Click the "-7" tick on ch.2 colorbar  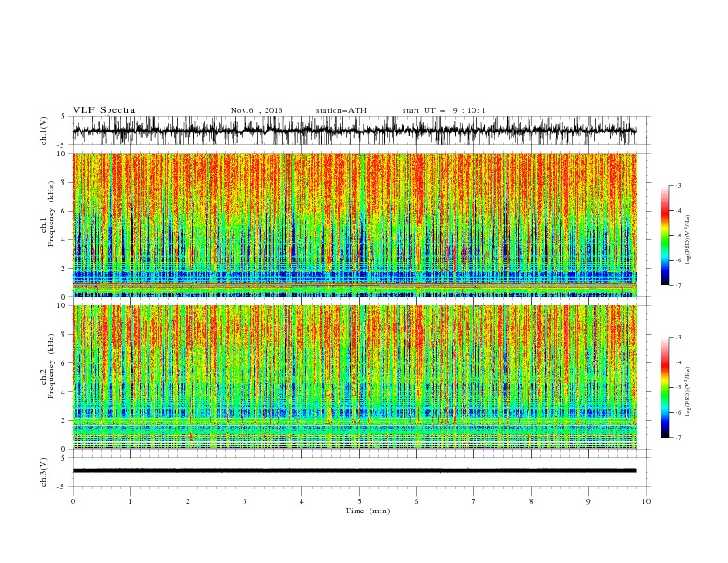click(x=678, y=438)
